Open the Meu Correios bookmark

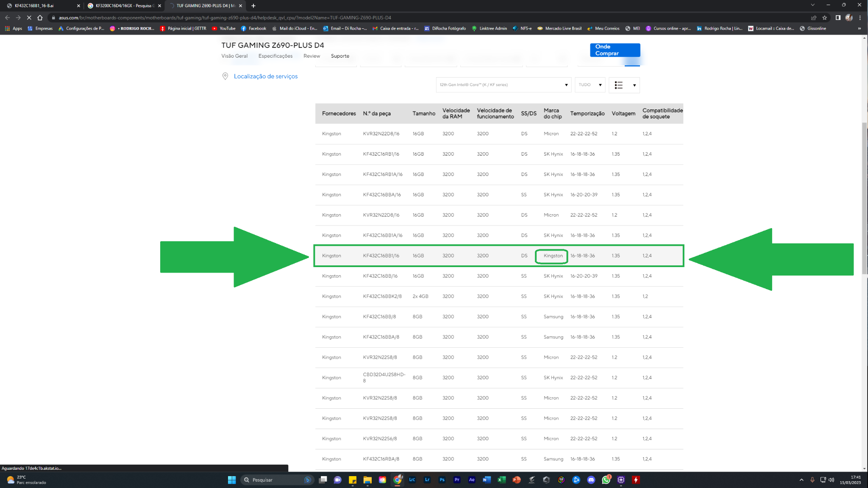coord(603,28)
